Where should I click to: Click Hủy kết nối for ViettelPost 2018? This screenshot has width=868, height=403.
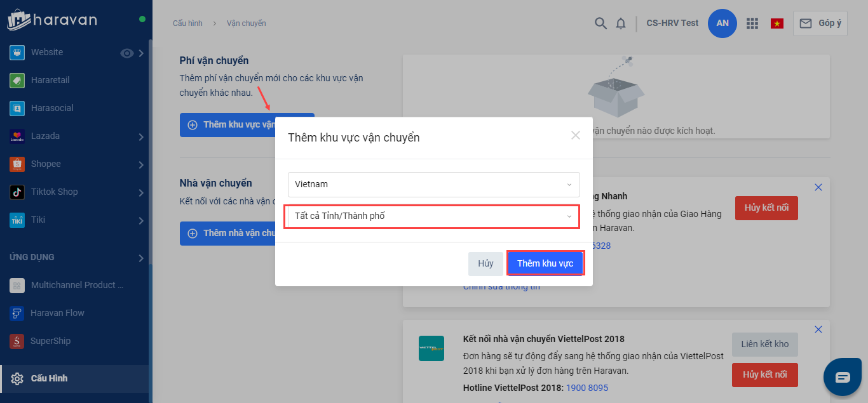[x=765, y=374]
